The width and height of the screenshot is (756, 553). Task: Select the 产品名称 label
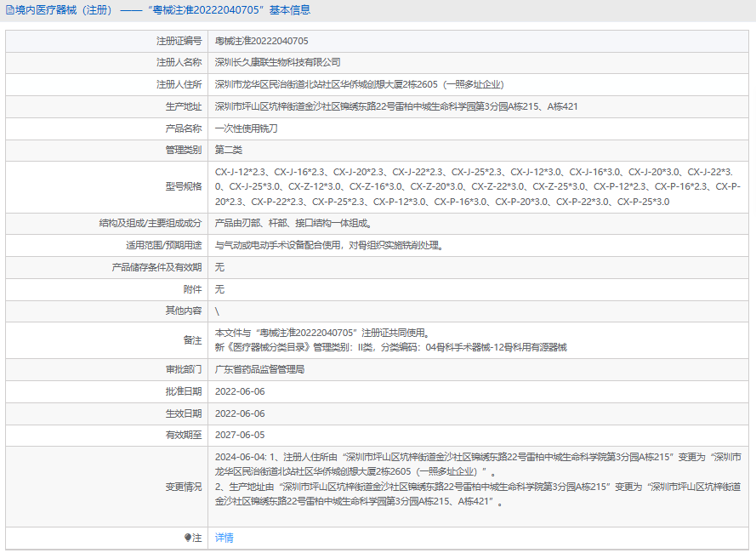(184, 128)
